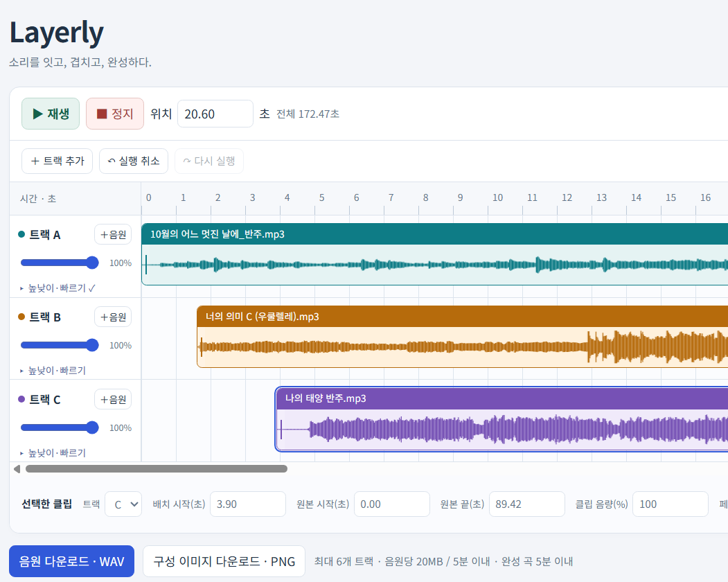Add audio to 트랙 B with +음원
728x582 pixels.
coord(113,317)
